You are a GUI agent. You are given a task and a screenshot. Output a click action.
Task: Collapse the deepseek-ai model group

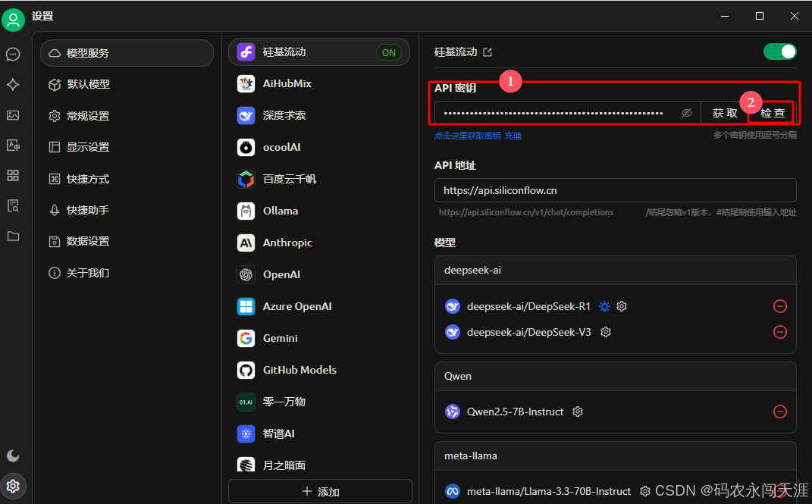615,270
